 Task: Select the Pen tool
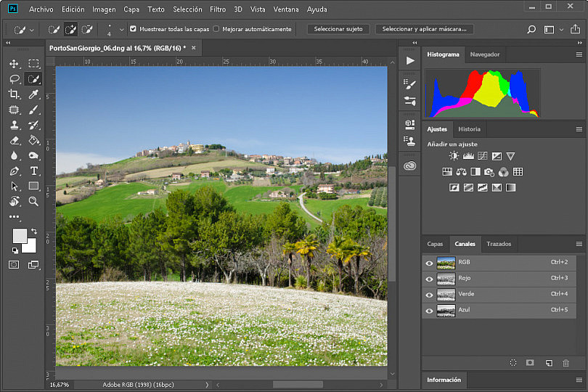coord(15,171)
